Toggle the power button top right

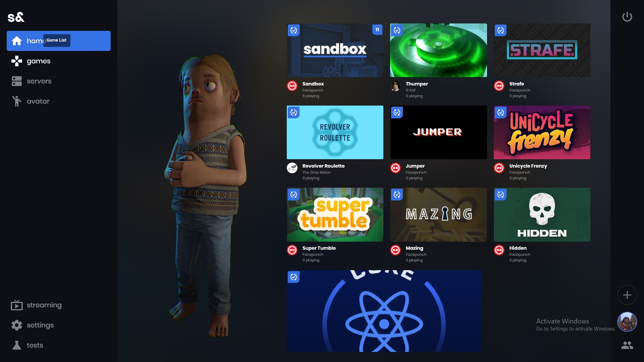click(x=627, y=16)
